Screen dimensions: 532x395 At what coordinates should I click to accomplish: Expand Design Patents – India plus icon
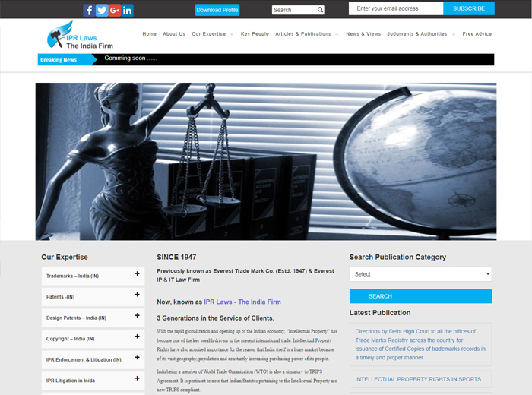(x=138, y=316)
